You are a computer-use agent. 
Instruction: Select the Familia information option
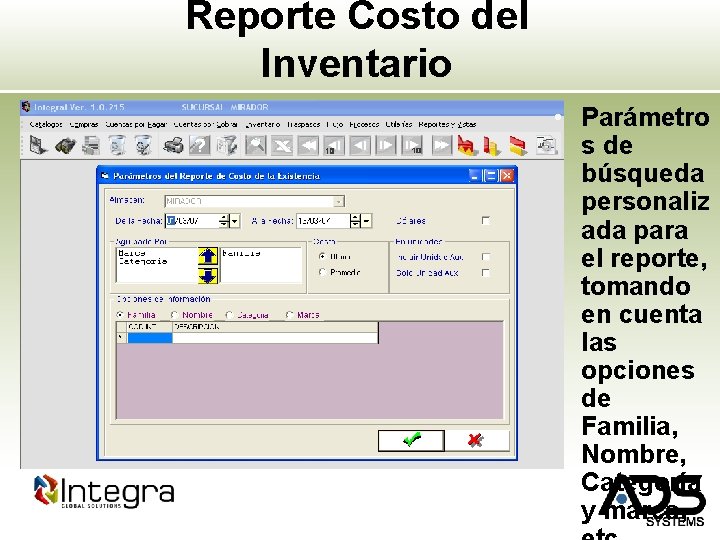(x=120, y=315)
